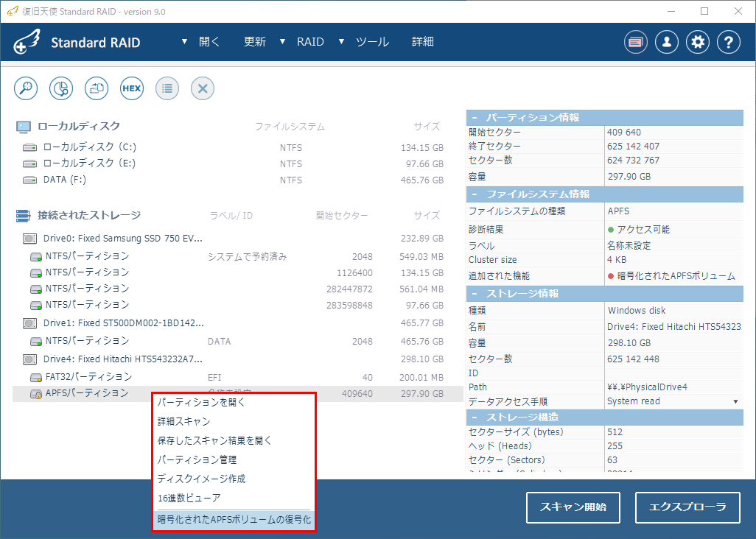The image size is (756, 539).
Task: Click the Drive0 Samsung SSD disk icon
Action: [x=30, y=239]
